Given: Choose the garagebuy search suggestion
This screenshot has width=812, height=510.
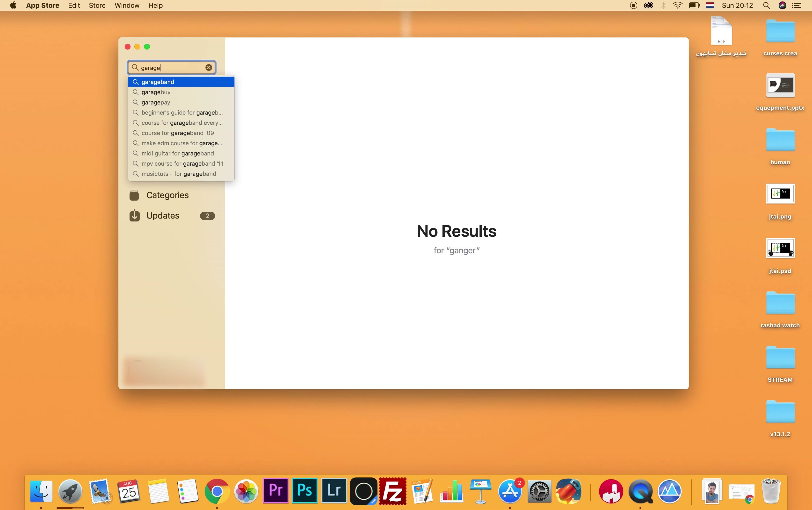Looking at the screenshot, I should click(181, 92).
